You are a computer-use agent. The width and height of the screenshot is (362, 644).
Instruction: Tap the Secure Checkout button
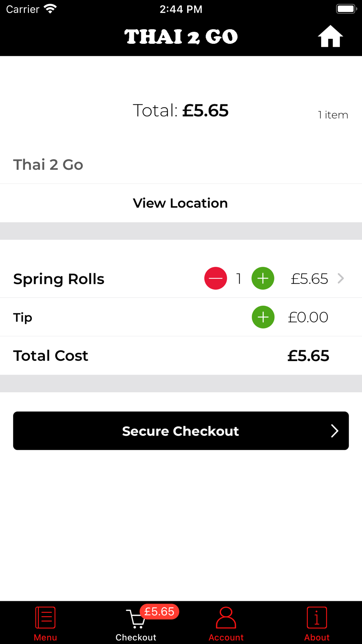coord(181,431)
